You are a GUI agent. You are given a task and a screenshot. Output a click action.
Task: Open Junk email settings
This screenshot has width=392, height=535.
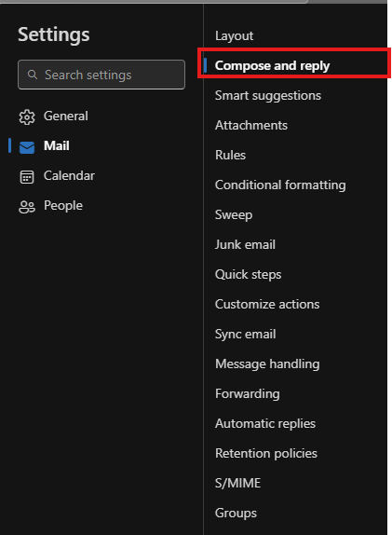pos(245,244)
